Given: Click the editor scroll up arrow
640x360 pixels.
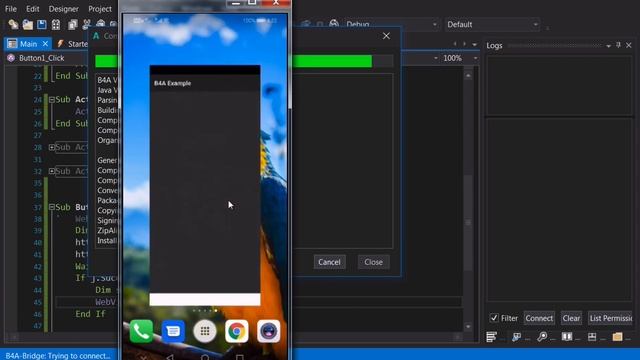Looking at the screenshot, I should pos(468,76).
